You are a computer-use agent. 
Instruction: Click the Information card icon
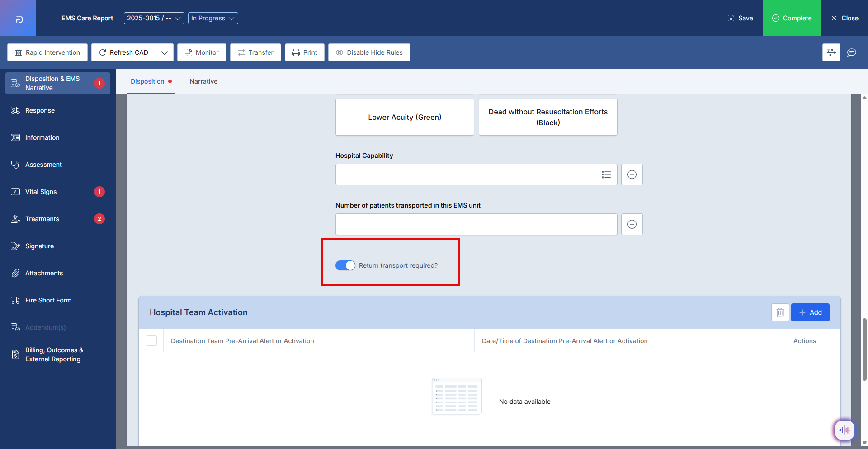tap(15, 137)
